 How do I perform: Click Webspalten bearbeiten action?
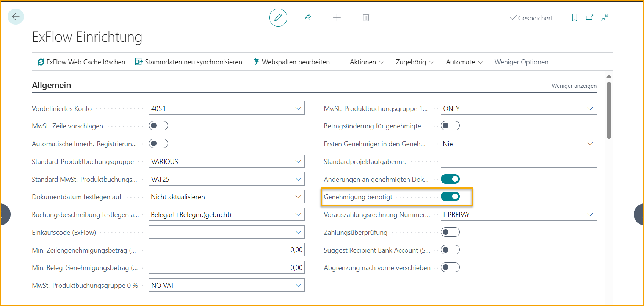pyautogui.click(x=291, y=62)
